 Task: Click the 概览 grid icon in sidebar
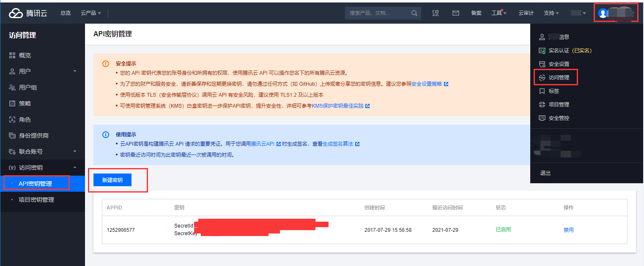pos(12,55)
